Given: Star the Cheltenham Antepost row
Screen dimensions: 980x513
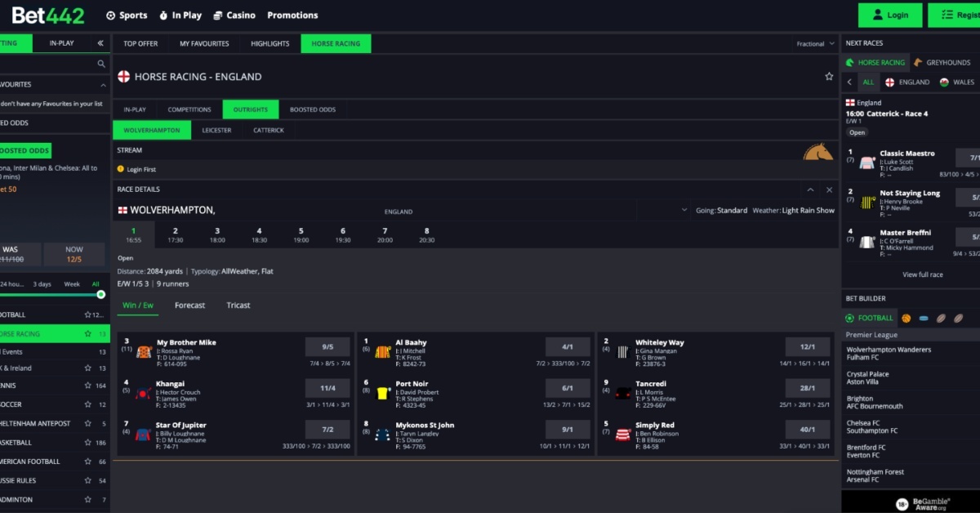Looking at the screenshot, I should pyautogui.click(x=87, y=423).
